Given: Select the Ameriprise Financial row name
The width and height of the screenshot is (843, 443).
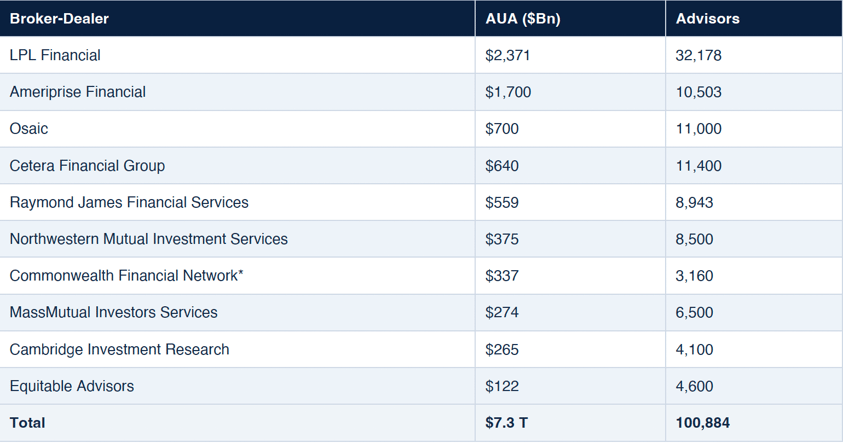Looking at the screenshot, I should [78, 92].
